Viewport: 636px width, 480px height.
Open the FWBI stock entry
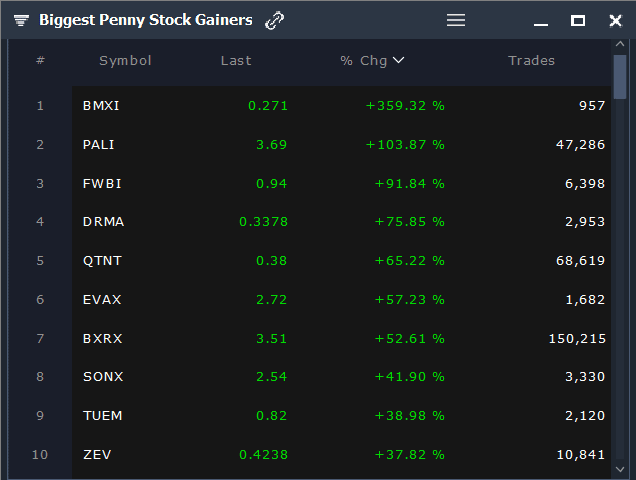point(100,183)
